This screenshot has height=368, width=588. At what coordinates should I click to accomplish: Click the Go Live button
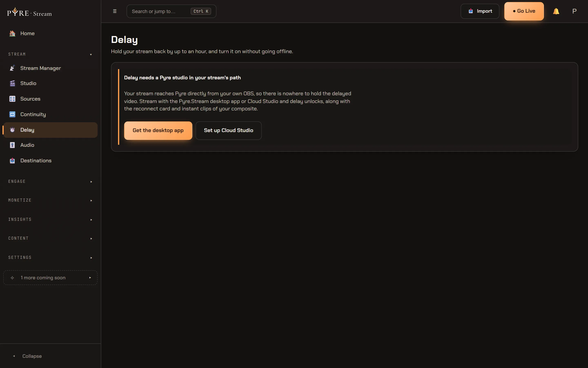pos(524,11)
